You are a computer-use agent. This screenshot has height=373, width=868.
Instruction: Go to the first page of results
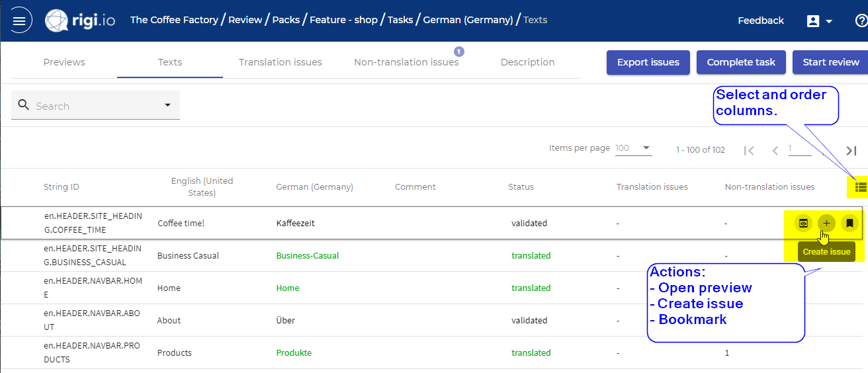click(749, 151)
